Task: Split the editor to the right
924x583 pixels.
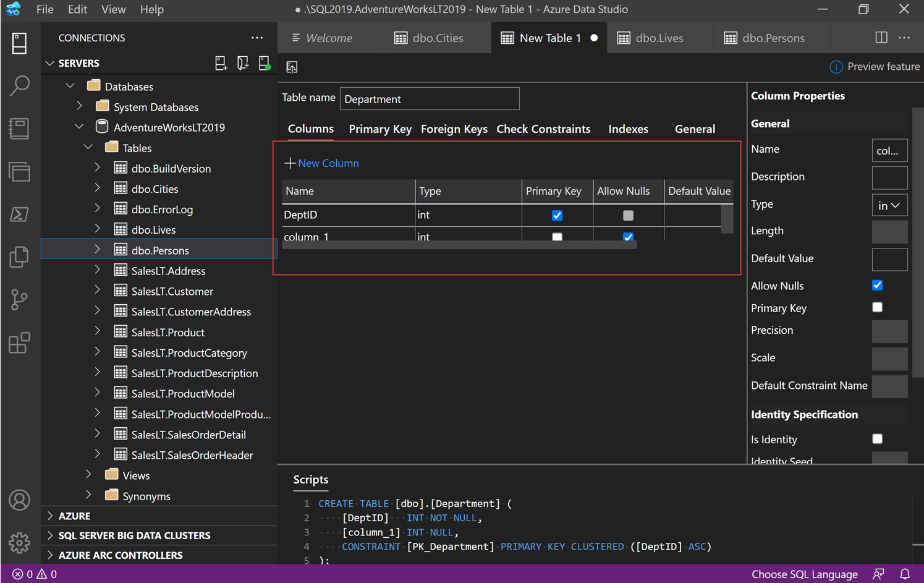Action: (x=881, y=38)
